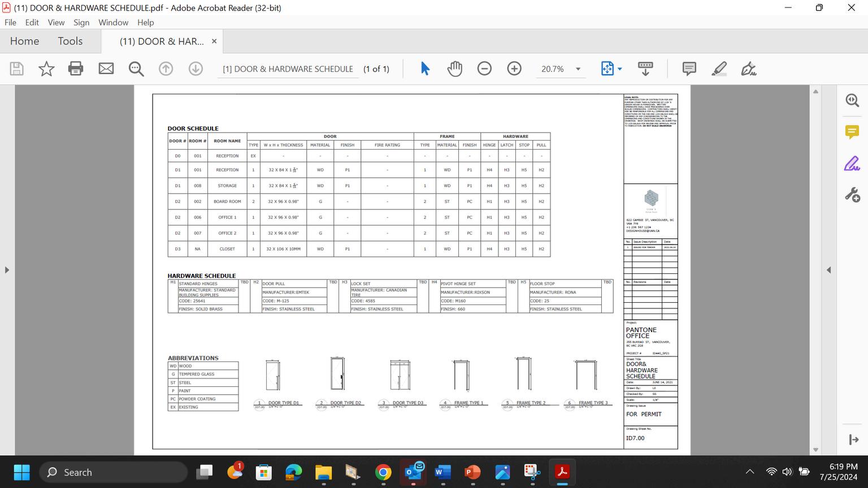Add a comment with the speech bubble tool
Viewport: 868px width, 488px height.
coord(689,69)
